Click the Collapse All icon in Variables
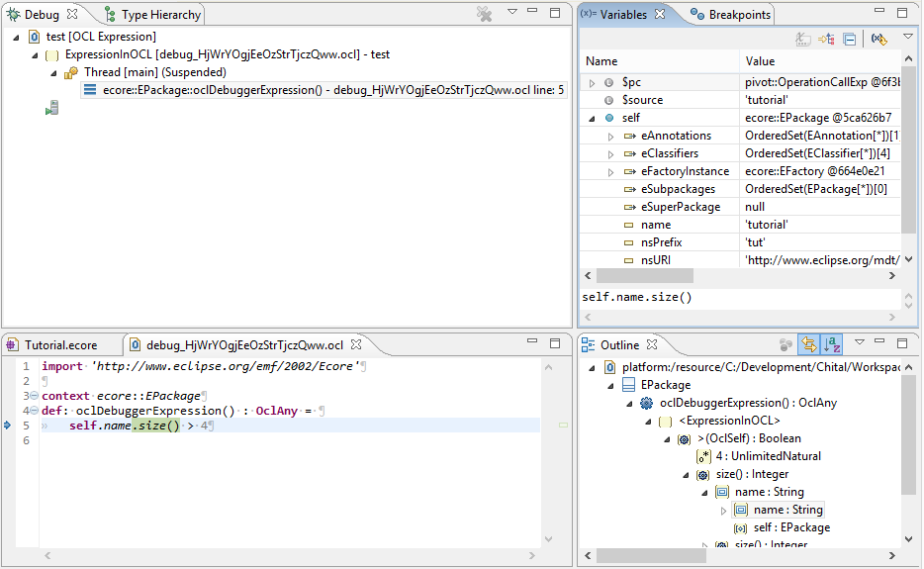924x569 pixels. [x=849, y=40]
